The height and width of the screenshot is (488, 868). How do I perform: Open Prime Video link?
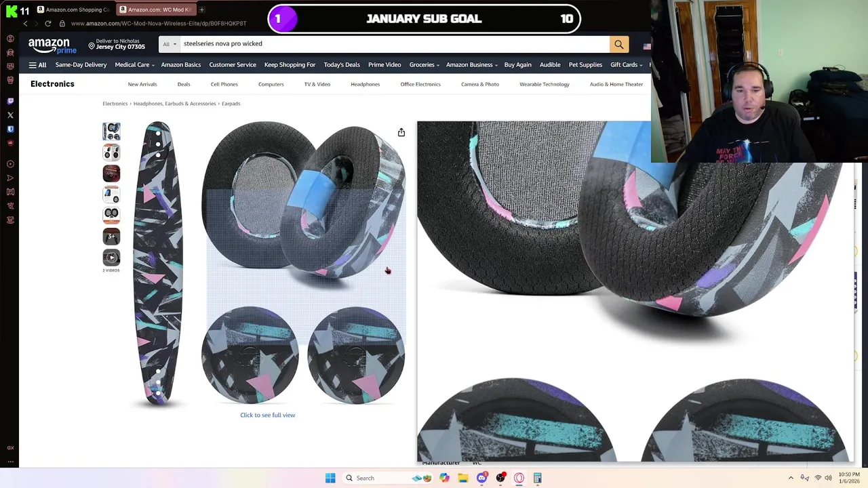(384, 65)
